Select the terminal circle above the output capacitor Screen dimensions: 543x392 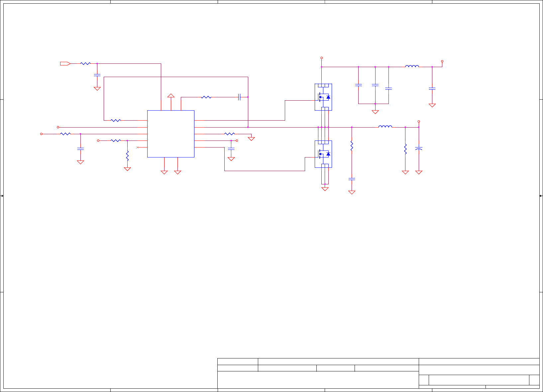pyautogui.click(x=419, y=122)
